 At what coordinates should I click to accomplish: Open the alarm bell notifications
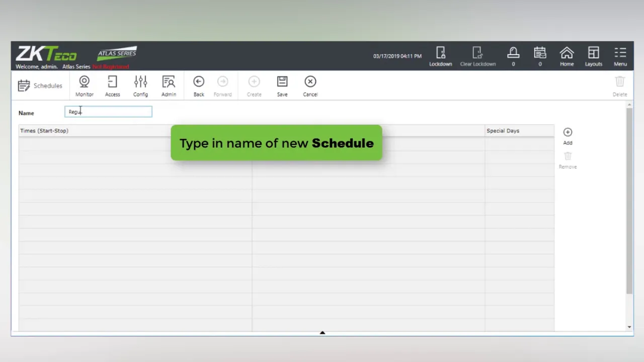[x=513, y=56]
